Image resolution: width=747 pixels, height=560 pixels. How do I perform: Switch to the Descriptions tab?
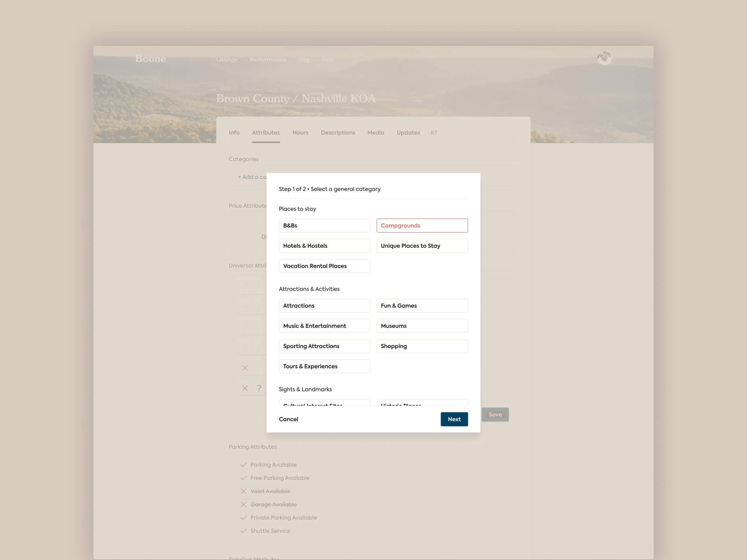338,133
